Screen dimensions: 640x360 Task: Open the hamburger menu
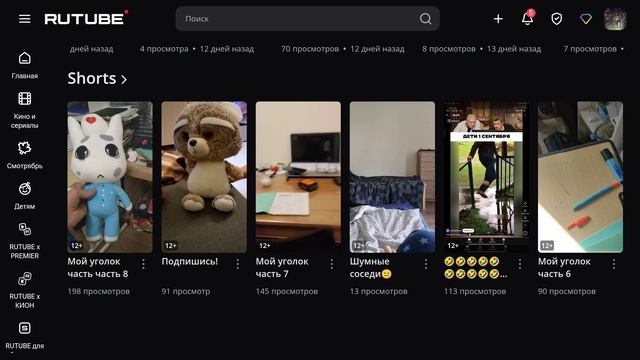pos(24,19)
